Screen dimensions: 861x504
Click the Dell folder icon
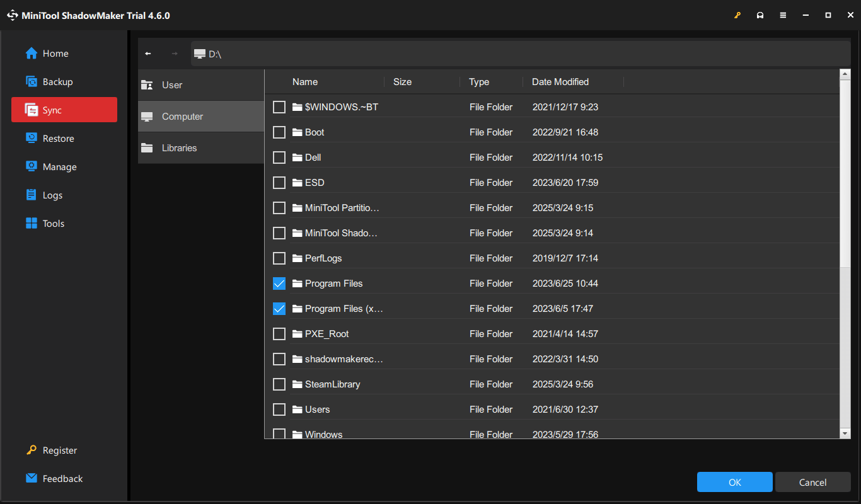pyautogui.click(x=298, y=157)
